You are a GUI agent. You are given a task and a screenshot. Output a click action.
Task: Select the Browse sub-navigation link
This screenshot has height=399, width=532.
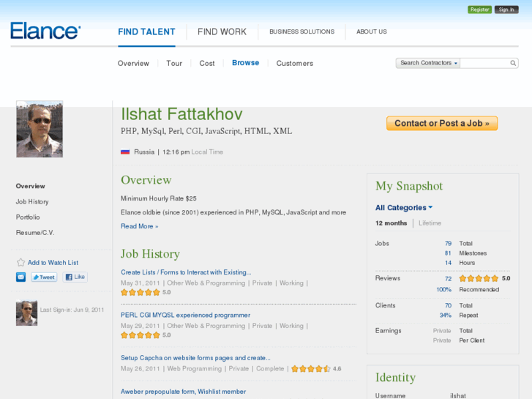(x=246, y=63)
